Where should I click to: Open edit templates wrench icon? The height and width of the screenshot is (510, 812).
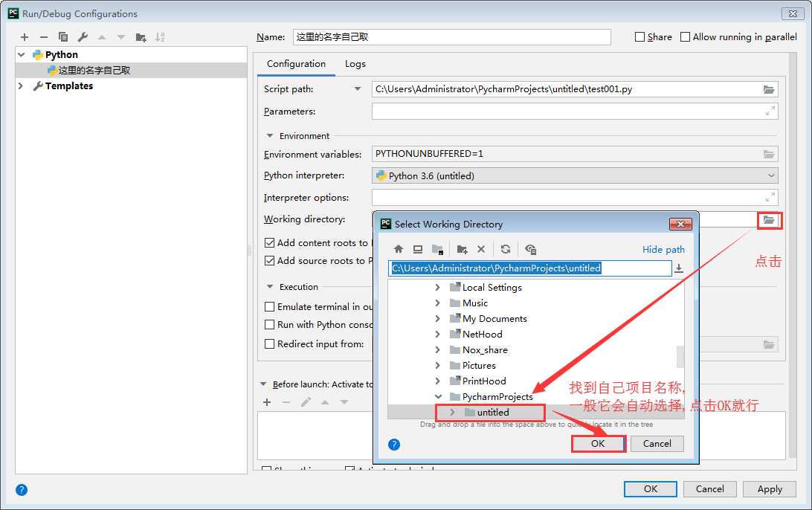(x=83, y=37)
